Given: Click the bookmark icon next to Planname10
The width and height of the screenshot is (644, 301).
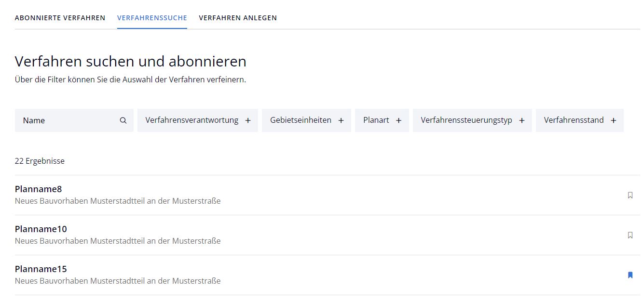Looking at the screenshot, I should pyautogui.click(x=630, y=235).
